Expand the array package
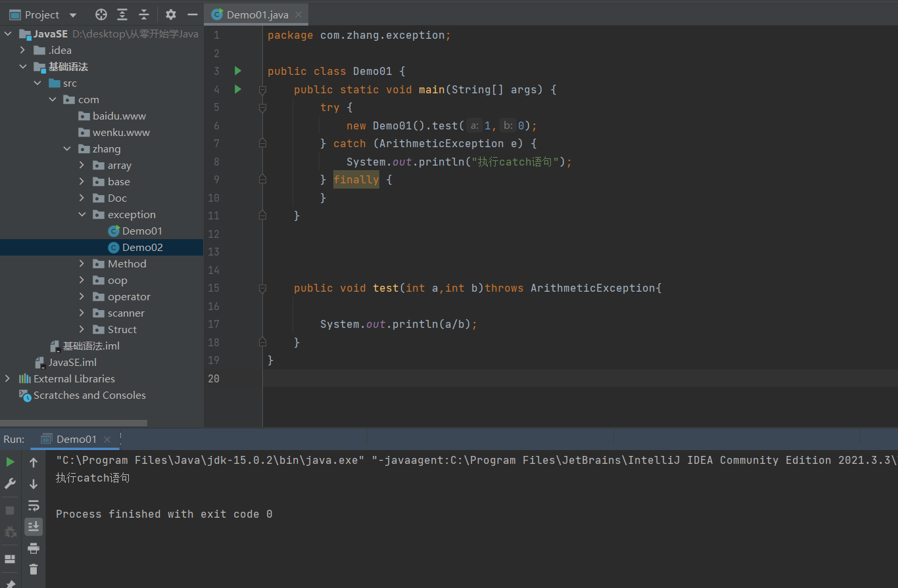 [82, 166]
